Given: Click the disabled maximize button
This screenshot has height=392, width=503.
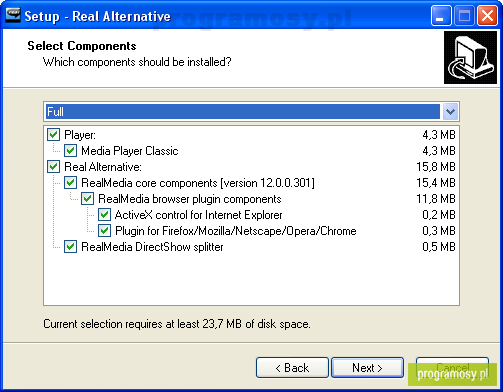Looking at the screenshot, I should point(464,15).
